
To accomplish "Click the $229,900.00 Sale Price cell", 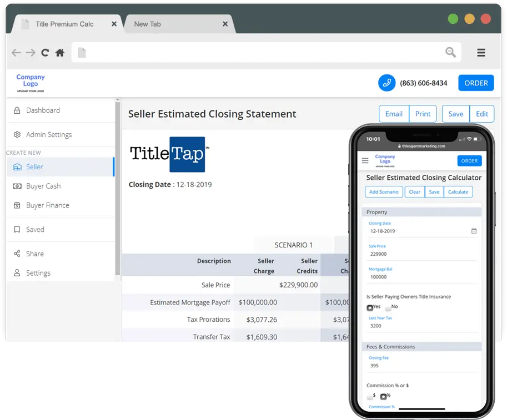I will click(298, 285).
